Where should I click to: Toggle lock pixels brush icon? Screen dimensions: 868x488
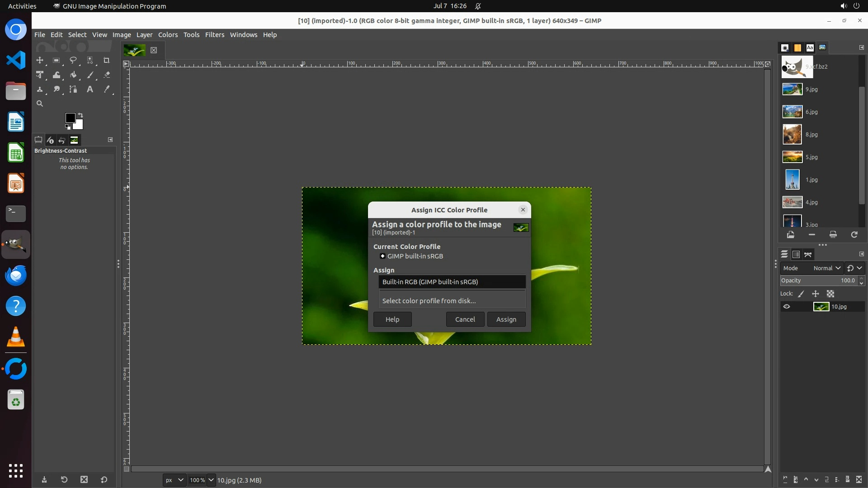[801, 294]
